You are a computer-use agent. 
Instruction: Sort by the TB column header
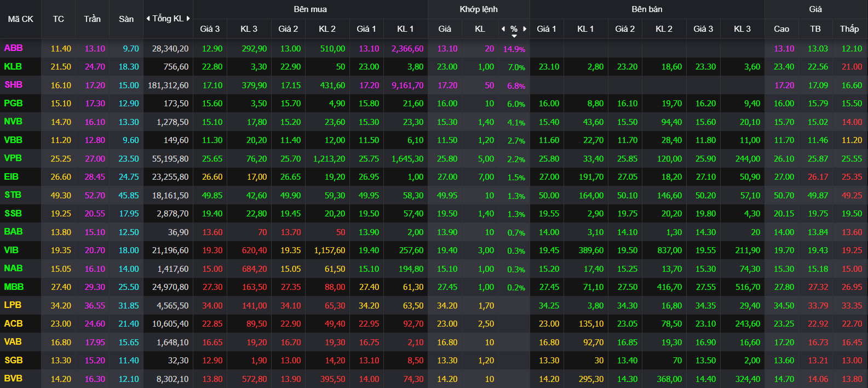[815, 28]
